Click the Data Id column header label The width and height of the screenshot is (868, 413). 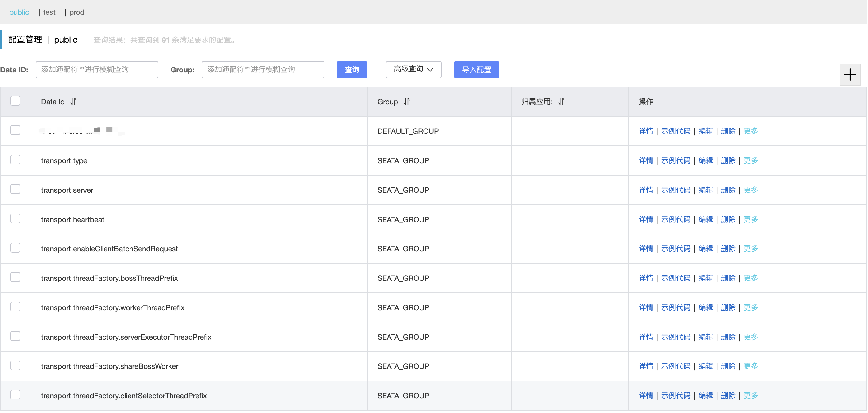(52, 102)
